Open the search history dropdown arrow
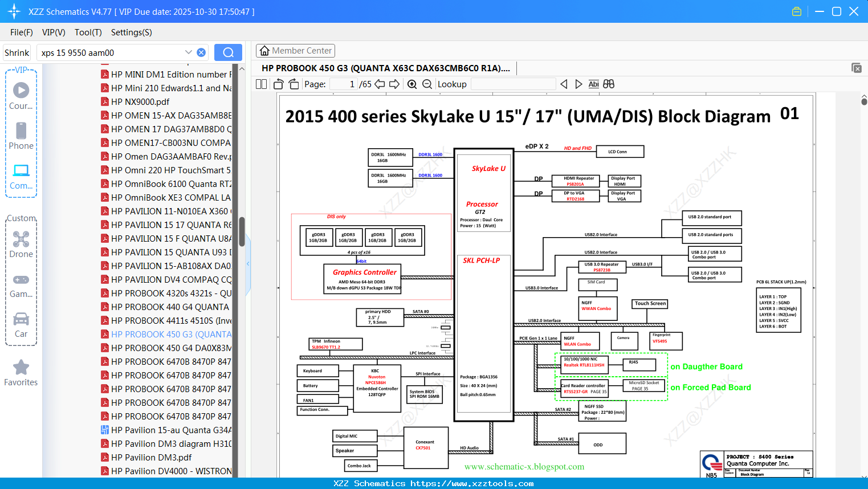Screen dimensions: 868x489 (x=189, y=52)
